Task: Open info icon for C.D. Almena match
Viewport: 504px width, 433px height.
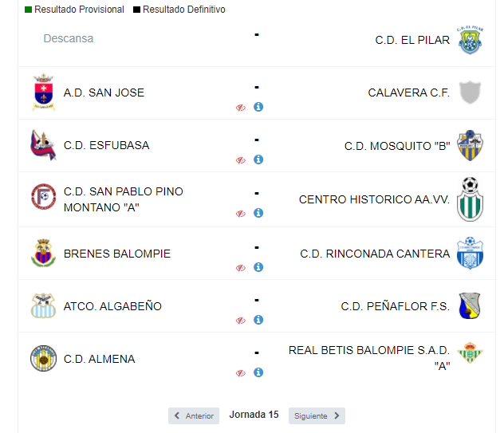Action: (258, 372)
